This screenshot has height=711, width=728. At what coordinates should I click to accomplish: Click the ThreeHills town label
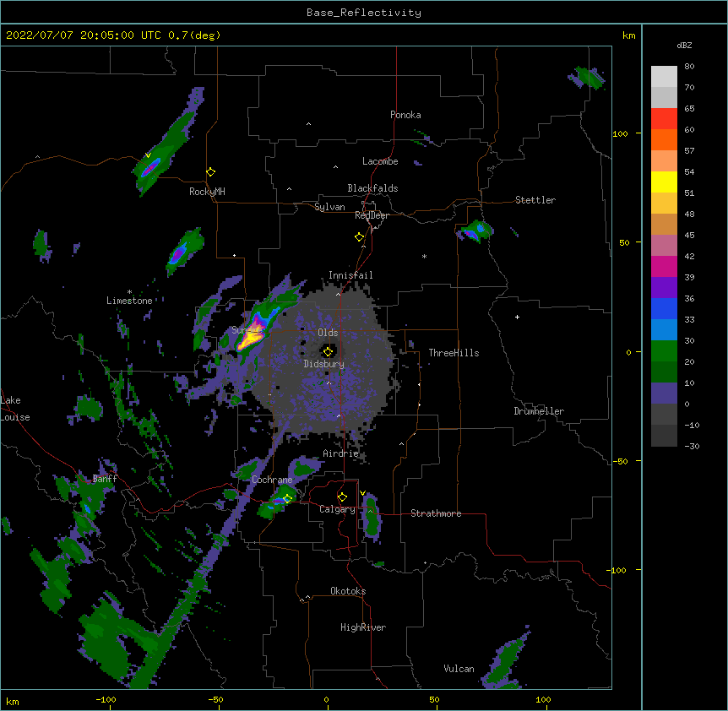(x=454, y=353)
